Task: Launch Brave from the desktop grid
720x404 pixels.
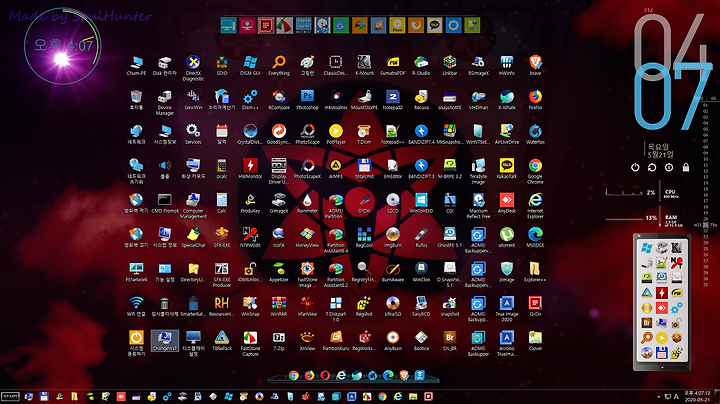Action: point(535,65)
